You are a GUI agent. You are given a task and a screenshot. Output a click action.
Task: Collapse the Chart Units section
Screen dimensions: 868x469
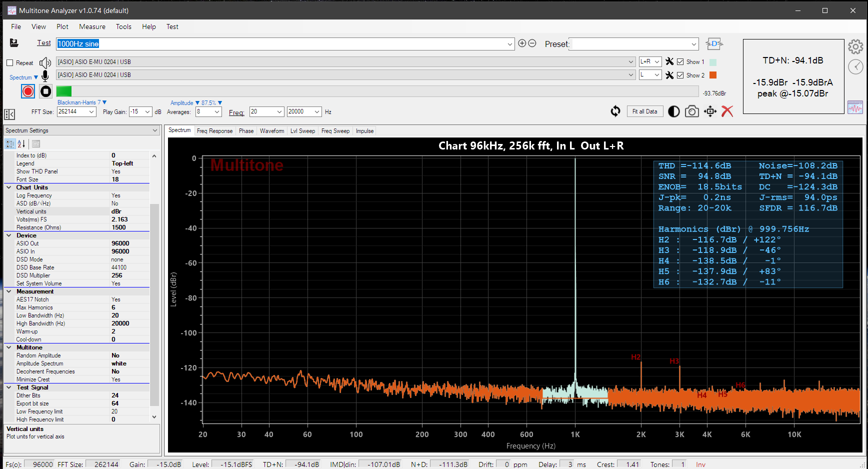click(9, 187)
